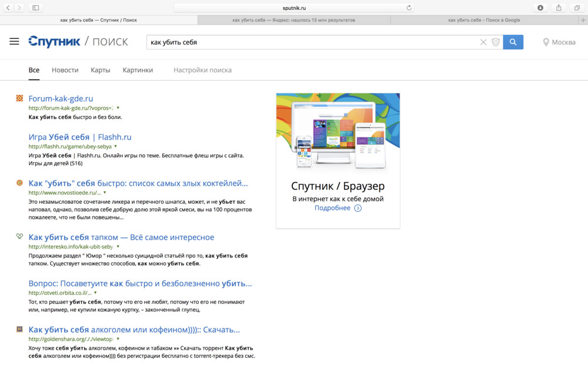Click the ПОИСК text next to the logo

(111, 42)
